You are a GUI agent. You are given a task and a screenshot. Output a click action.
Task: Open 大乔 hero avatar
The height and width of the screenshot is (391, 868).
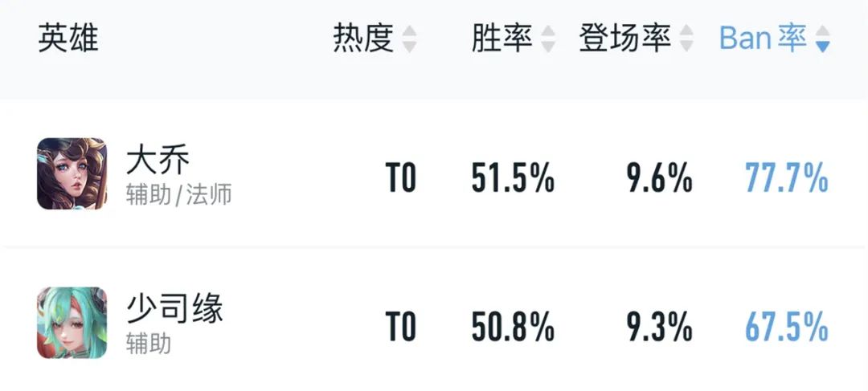72,173
